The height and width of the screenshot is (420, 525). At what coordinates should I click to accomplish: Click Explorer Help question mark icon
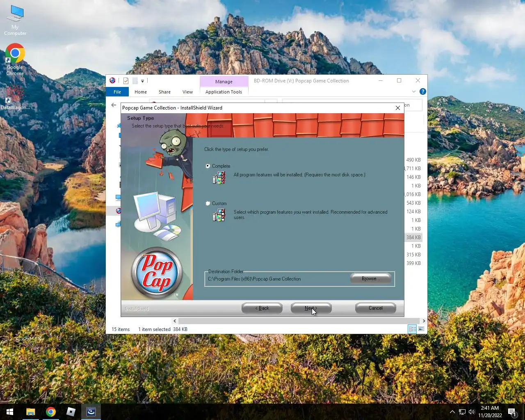point(423,91)
